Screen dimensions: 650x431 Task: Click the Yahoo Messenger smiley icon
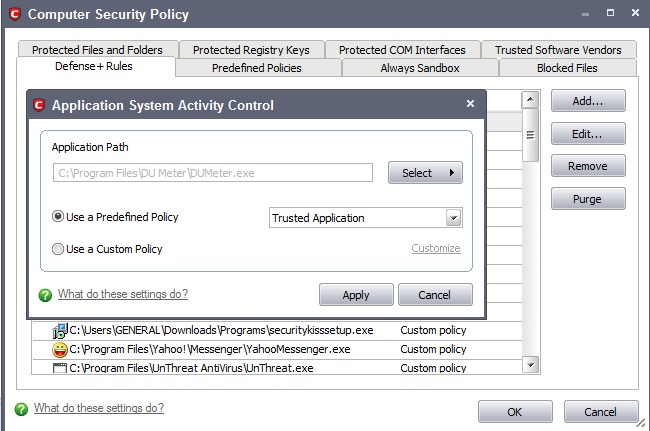[x=60, y=350]
